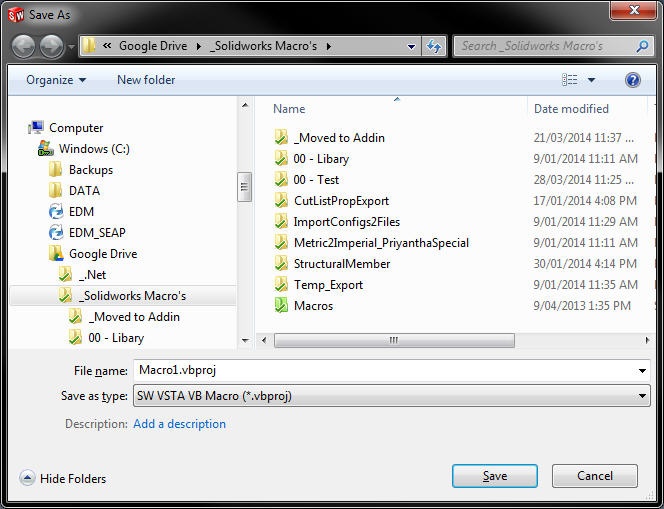Click the New folder button
The image size is (664, 509).
pyautogui.click(x=146, y=80)
